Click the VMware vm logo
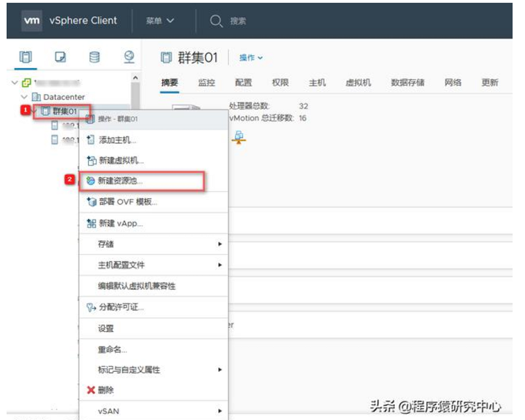 (32, 21)
